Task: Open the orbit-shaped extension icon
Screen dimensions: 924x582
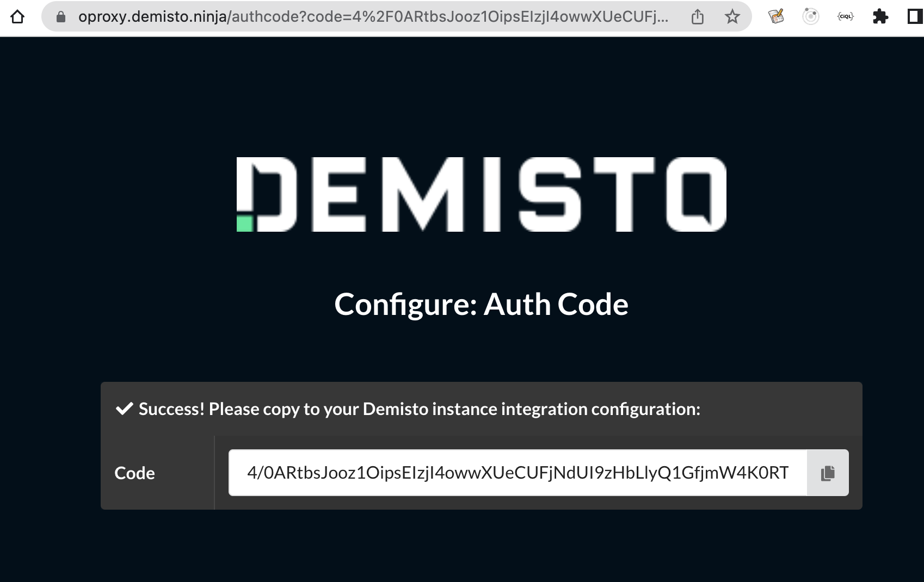Action: click(810, 16)
